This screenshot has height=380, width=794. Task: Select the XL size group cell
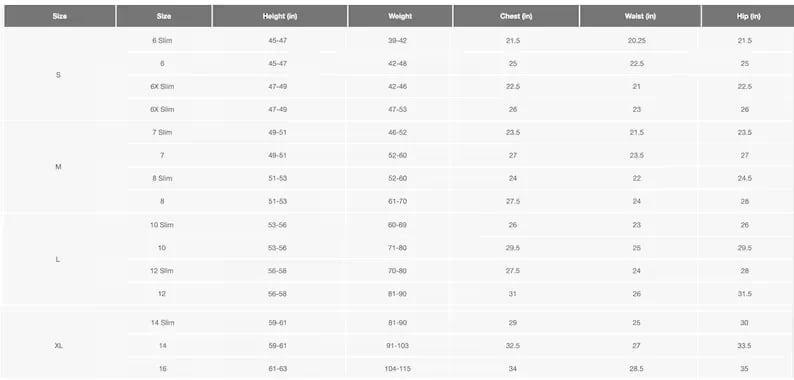58,346
